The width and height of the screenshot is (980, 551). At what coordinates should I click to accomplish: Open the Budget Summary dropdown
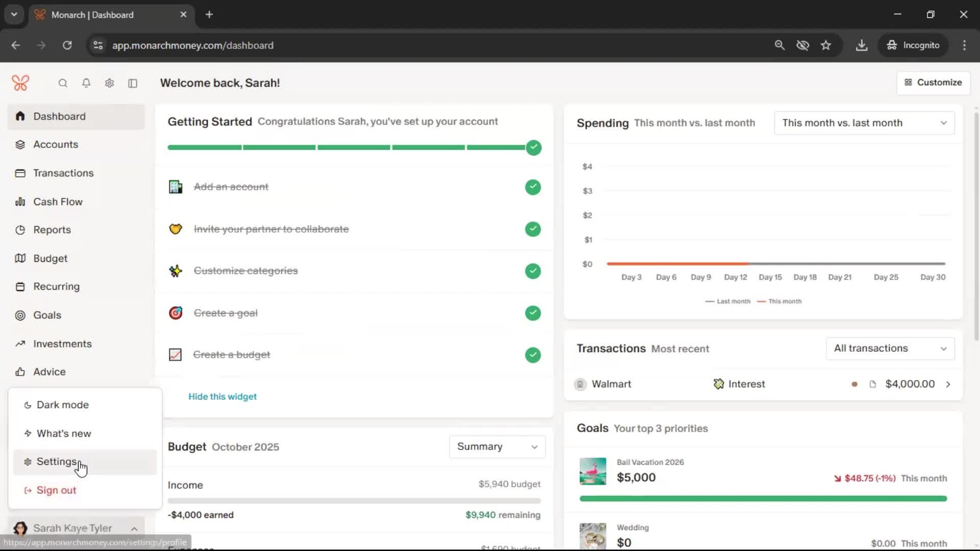point(497,447)
